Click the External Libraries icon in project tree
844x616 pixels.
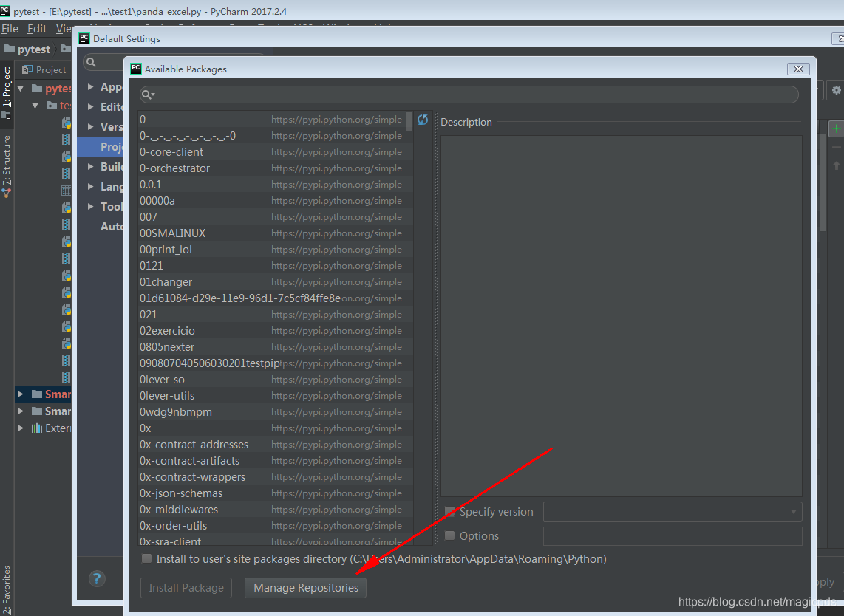point(37,428)
